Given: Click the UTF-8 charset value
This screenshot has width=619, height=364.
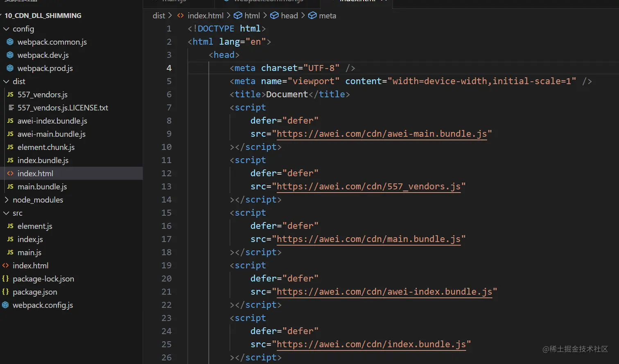Looking at the screenshot, I should 321,68.
